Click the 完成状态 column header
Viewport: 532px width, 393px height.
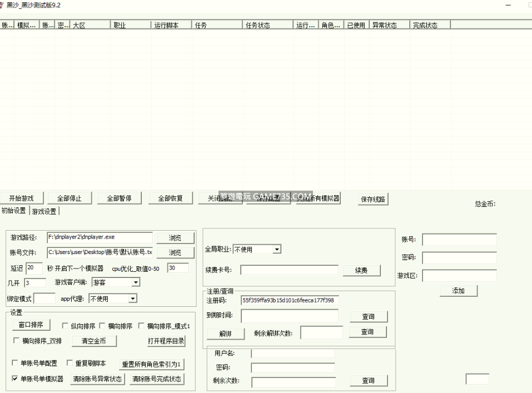tap(430, 25)
